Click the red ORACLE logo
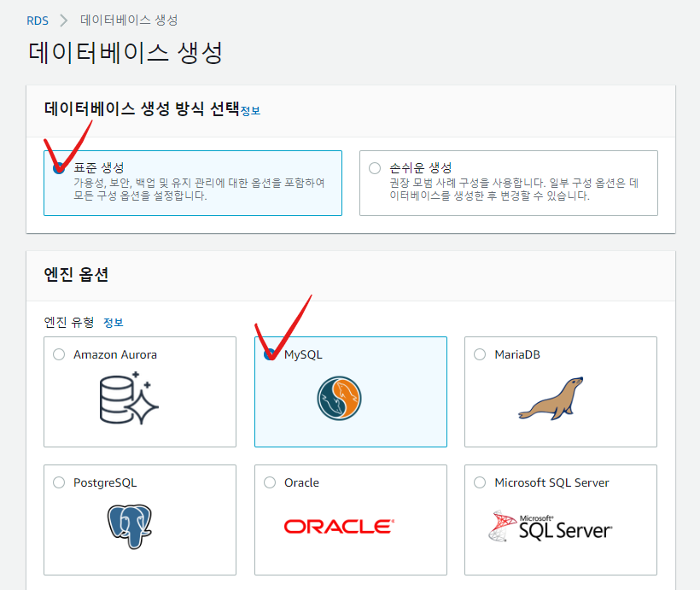The image size is (700, 590). click(x=339, y=527)
